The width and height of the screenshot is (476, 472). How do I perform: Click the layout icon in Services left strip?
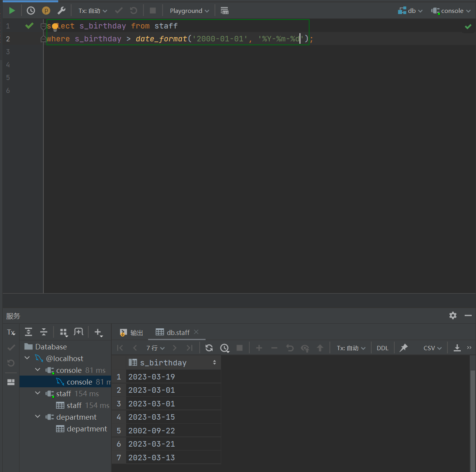(x=11, y=382)
